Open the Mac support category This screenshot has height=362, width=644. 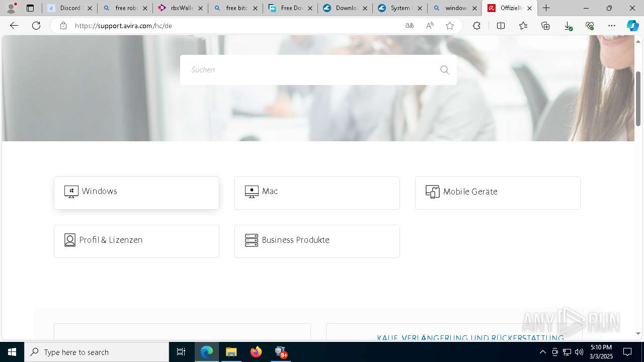[317, 193]
